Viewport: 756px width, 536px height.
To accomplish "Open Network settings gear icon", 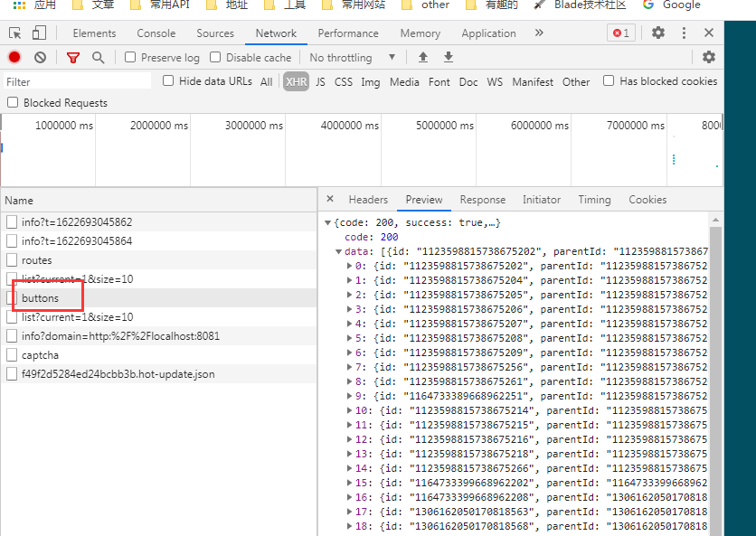I will 708,57.
